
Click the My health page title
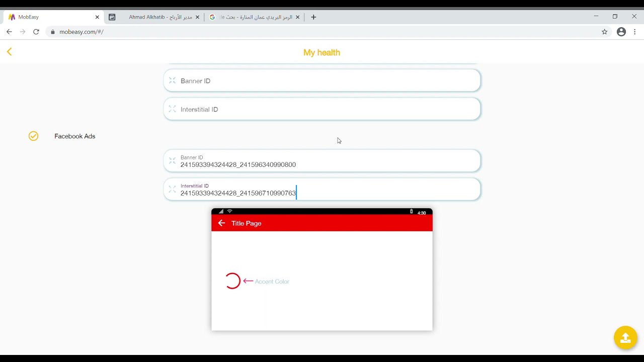(321, 52)
